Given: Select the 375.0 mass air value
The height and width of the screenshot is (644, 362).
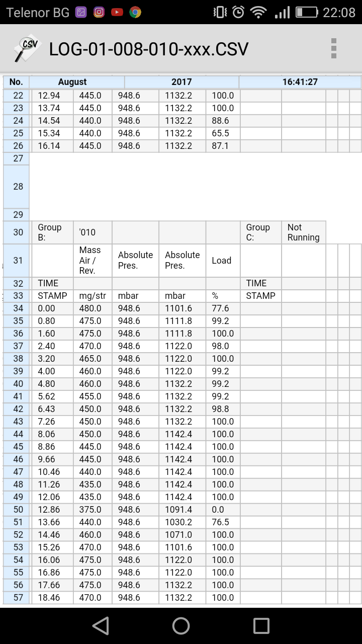Looking at the screenshot, I should pos(92,510).
